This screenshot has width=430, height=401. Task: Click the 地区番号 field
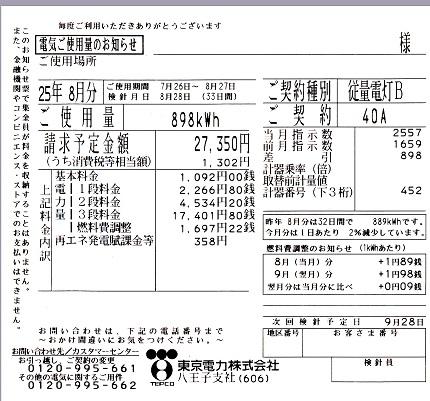tap(283, 343)
